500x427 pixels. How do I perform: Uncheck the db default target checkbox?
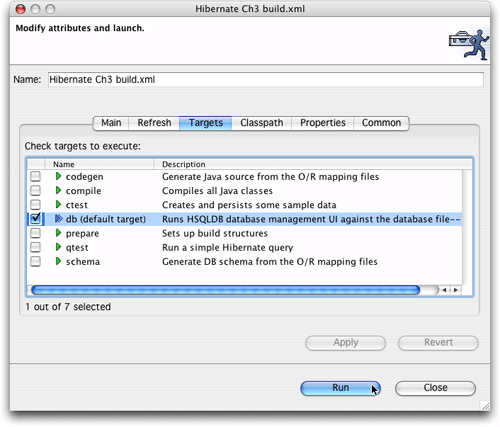click(35, 219)
